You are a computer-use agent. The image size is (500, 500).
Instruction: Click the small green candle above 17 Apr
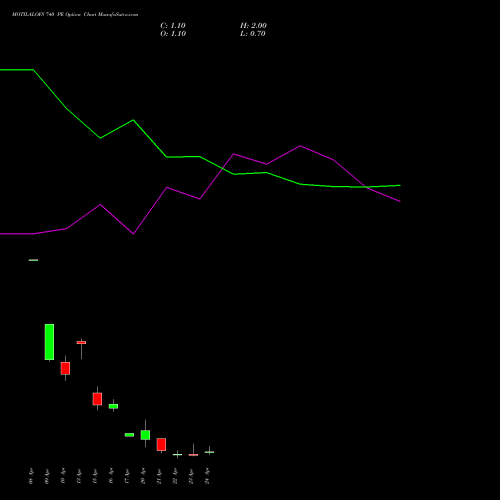(129, 435)
